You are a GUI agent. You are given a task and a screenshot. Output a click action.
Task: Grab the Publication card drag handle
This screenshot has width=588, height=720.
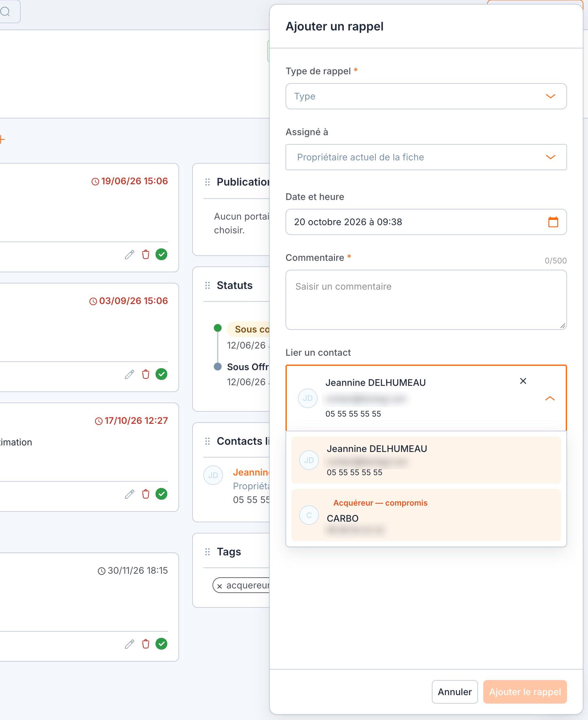pos(208,182)
